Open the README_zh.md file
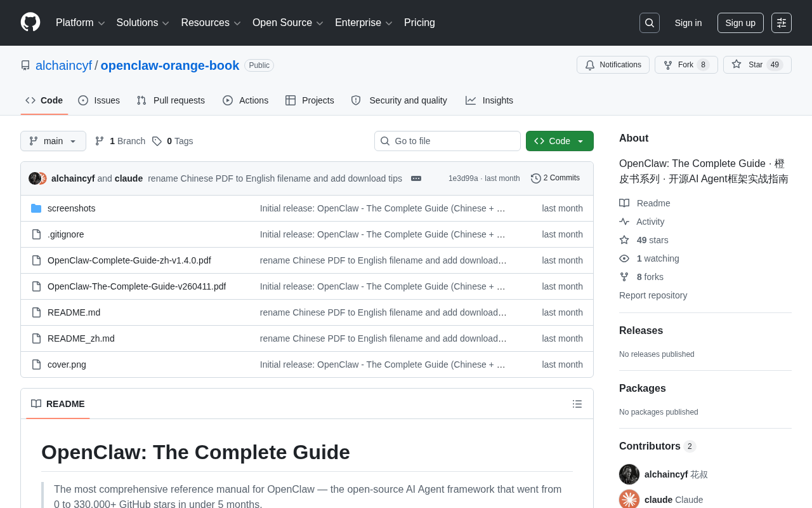 [x=81, y=338]
